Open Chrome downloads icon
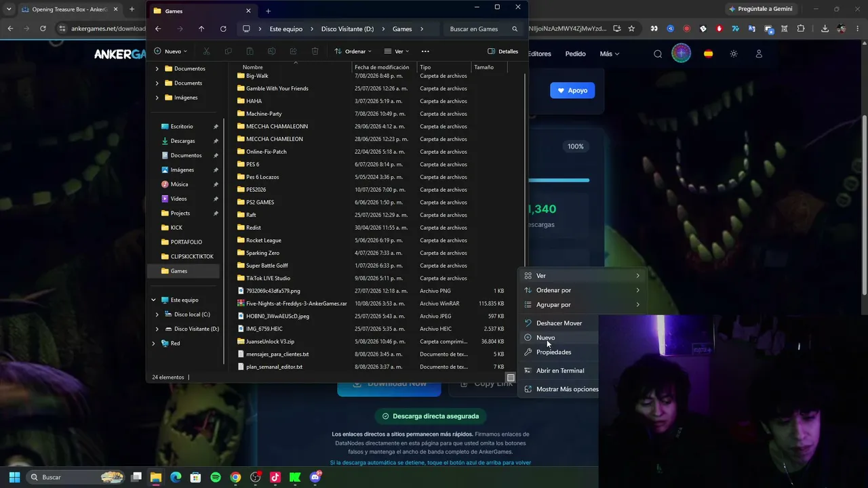Image resolution: width=868 pixels, height=488 pixels. [825, 28]
